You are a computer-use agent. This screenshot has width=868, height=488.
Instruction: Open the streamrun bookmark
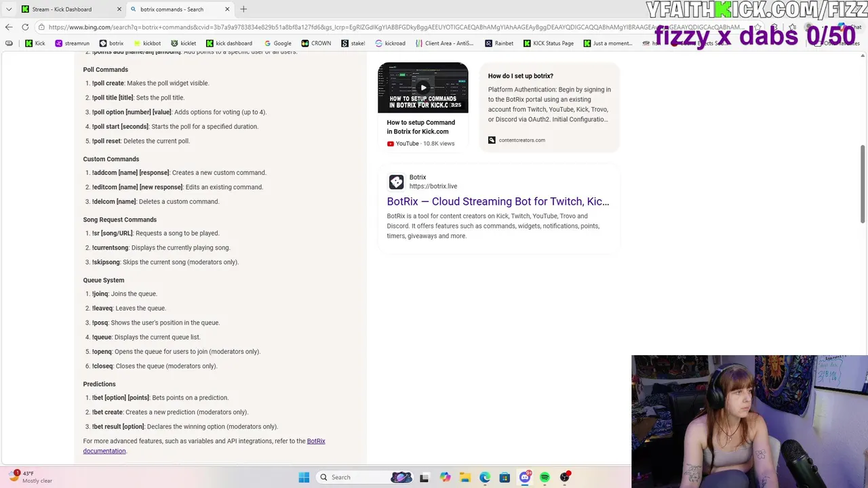(x=72, y=43)
